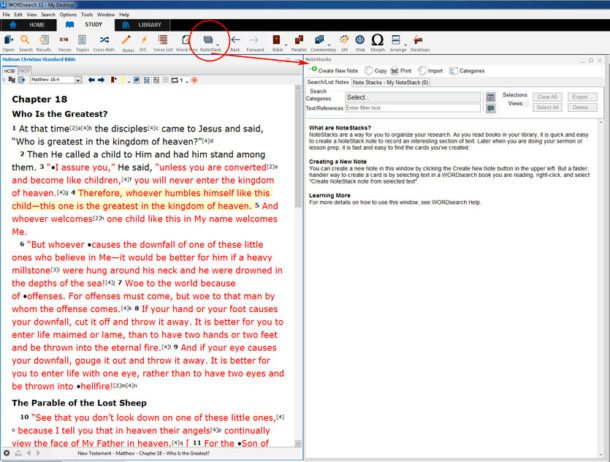Click the Verses 3:16 icon
This screenshot has width=610, height=462.
point(64,40)
